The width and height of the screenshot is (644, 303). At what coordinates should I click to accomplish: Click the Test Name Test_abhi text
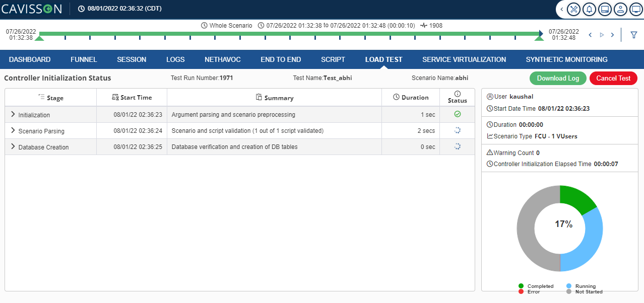[x=321, y=78]
